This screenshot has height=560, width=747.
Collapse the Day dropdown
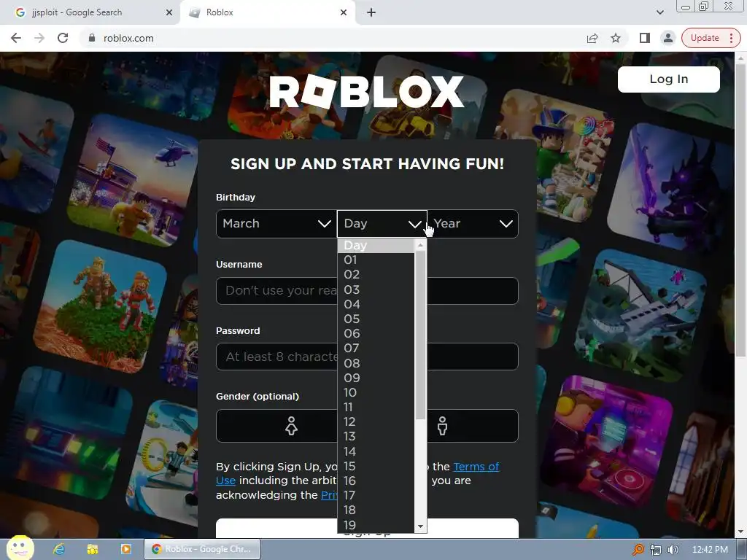click(382, 223)
